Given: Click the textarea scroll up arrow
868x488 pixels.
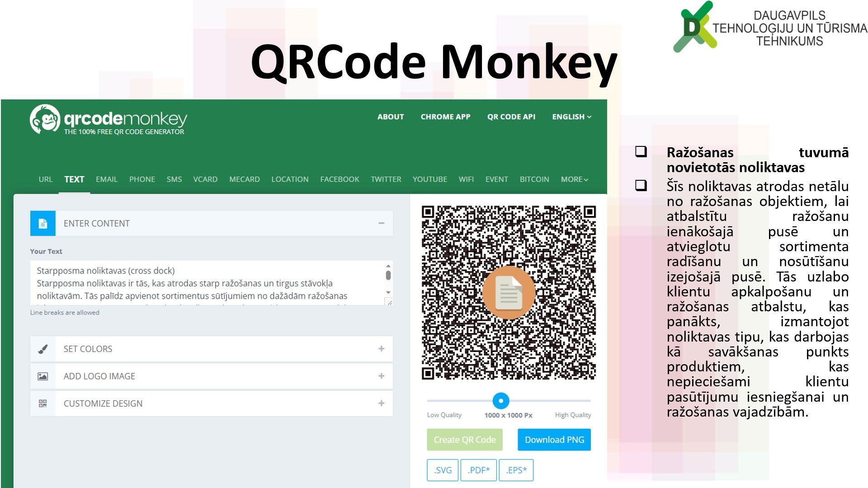Looking at the screenshot, I should coord(388,266).
